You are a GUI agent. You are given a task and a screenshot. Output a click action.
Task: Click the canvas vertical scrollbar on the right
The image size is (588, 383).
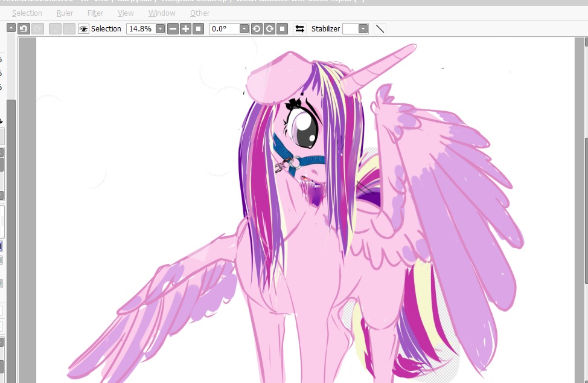click(x=586, y=210)
